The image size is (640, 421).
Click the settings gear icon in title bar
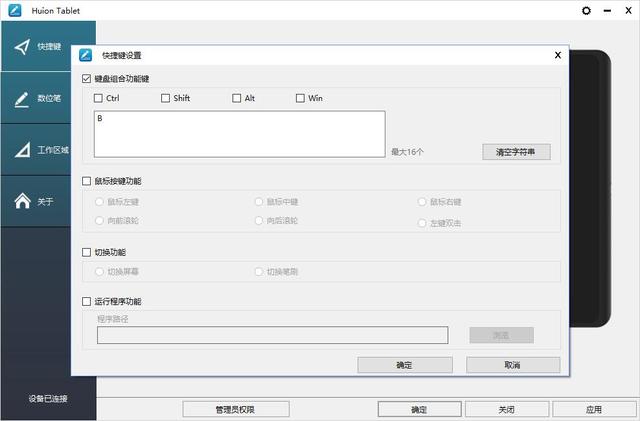586,11
